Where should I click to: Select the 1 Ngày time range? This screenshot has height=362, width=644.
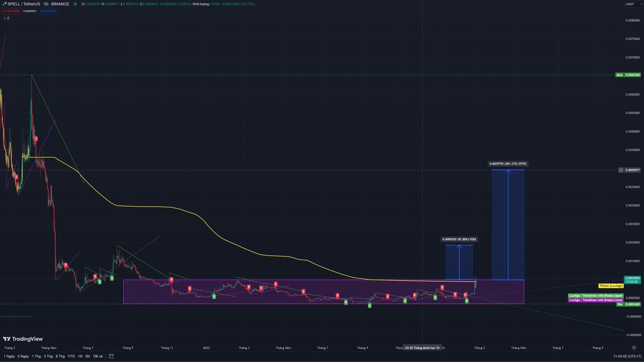click(x=9, y=356)
